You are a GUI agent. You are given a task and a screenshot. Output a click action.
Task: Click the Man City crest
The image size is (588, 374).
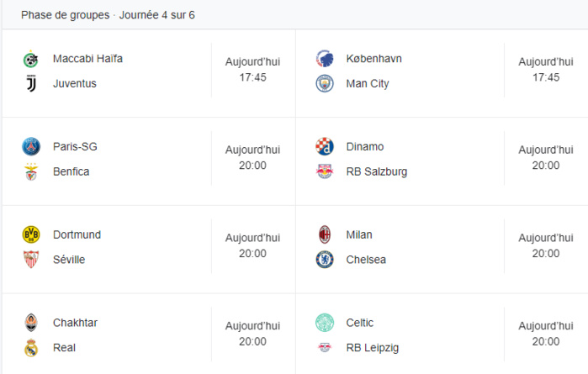(324, 83)
